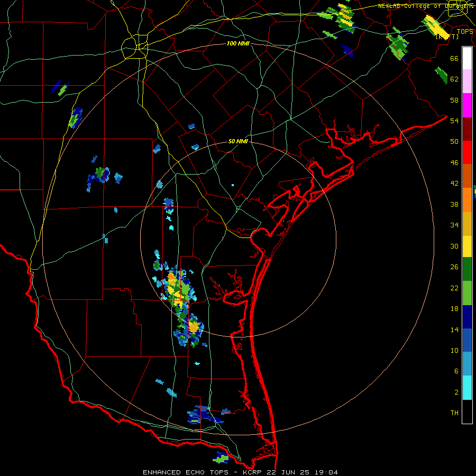Click the '50 NMI' range ring label
The height and width of the screenshot is (476, 476).
[238, 141]
